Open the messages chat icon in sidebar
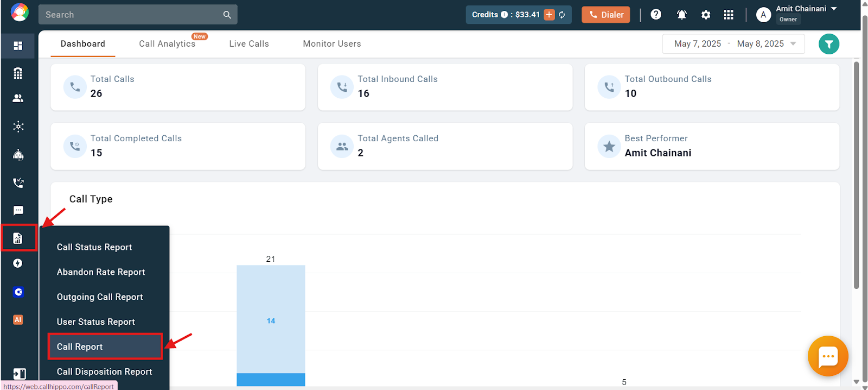Image resolution: width=868 pixels, height=390 pixels. 18,210
